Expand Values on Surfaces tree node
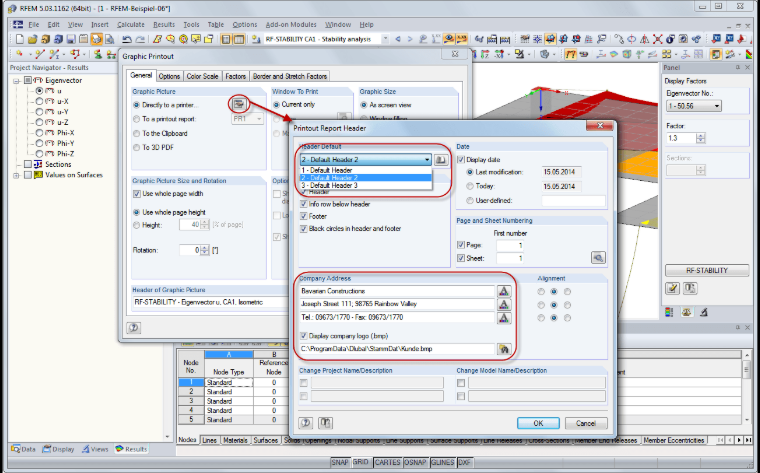This screenshot has height=473, width=760. (x=17, y=175)
